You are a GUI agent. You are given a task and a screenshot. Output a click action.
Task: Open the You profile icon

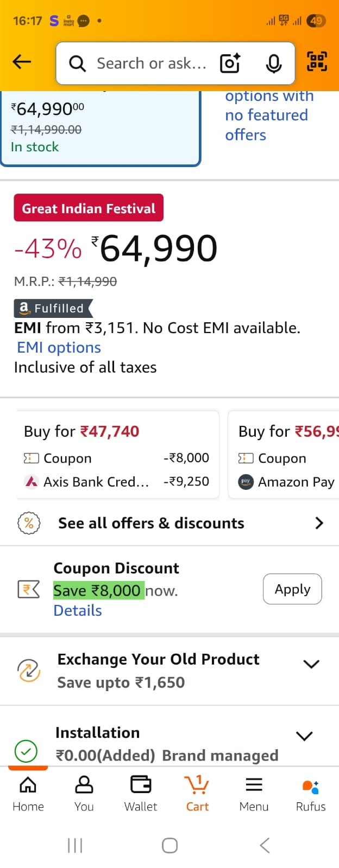coord(84,794)
